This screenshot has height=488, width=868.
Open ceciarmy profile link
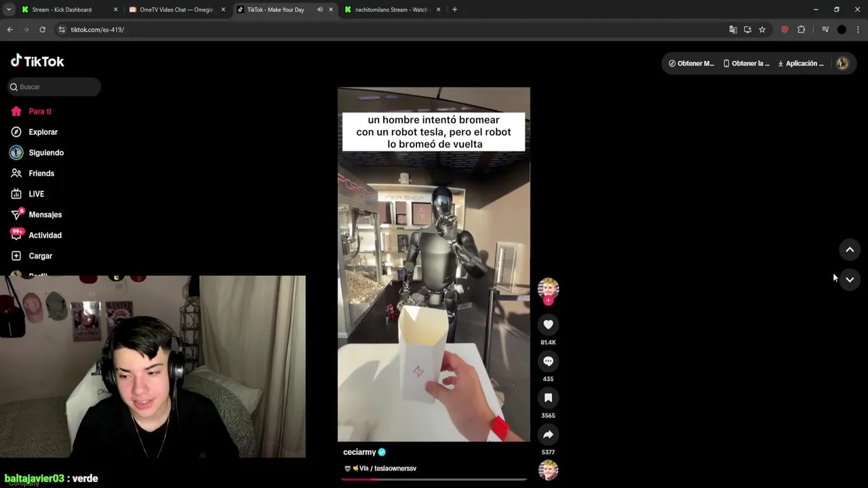click(359, 452)
